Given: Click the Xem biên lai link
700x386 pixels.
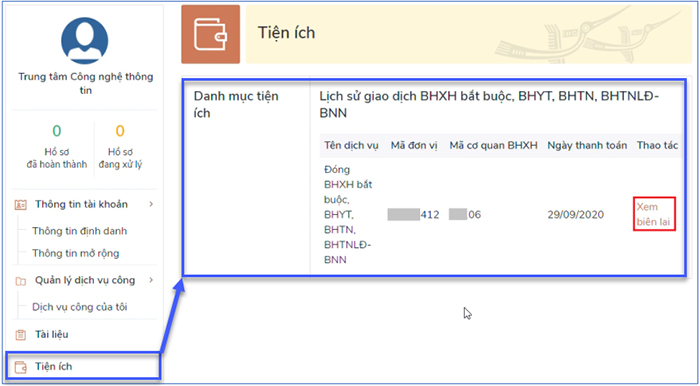Looking at the screenshot, I should pyautogui.click(x=653, y=215).
